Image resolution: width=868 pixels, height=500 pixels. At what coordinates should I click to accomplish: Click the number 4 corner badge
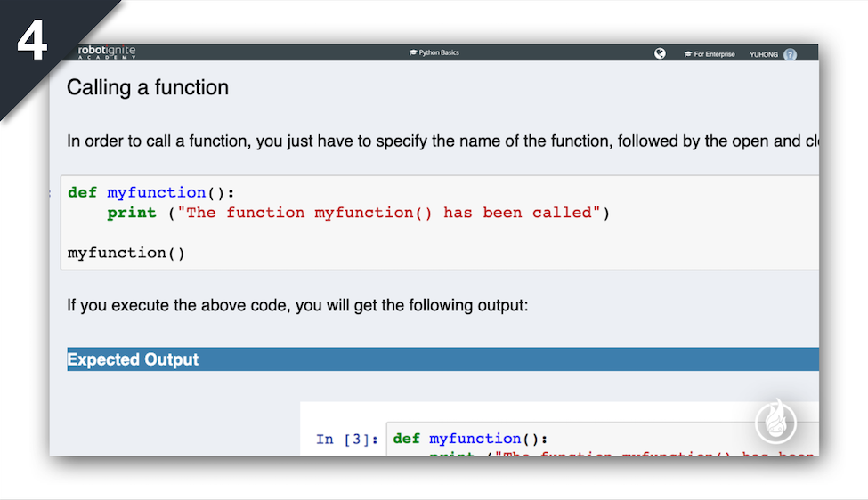pyautogui.click(x=32, y=42)
